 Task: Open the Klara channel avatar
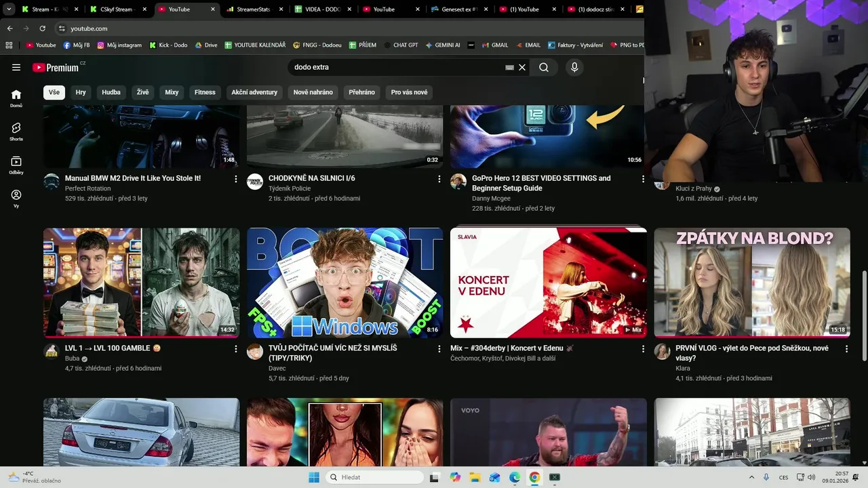click(662, 351)
